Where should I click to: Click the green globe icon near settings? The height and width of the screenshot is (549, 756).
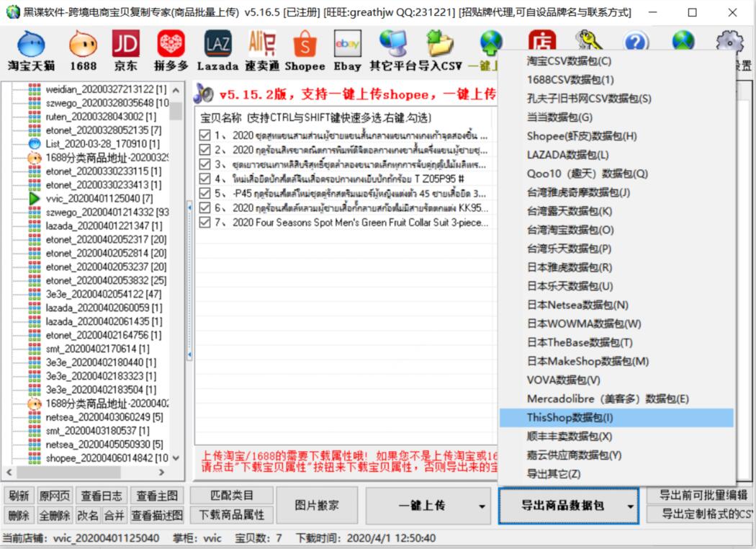tap(684, 40)
